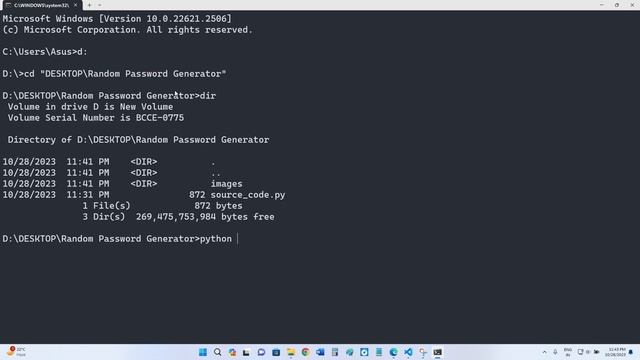Click the cd "DESKTOP\Random Password Generator" command
Viewport: 640px width, 360px height.
[x=125, y=74]
